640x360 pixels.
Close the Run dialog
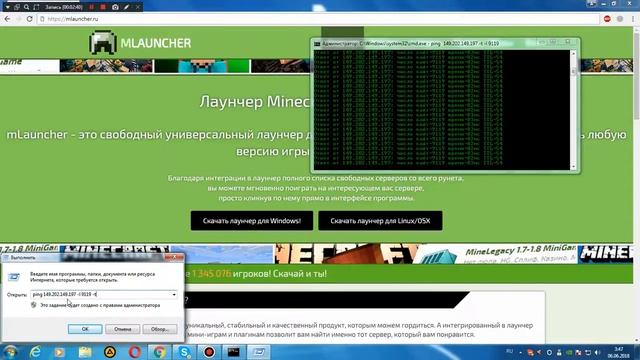tap(174, 257)
